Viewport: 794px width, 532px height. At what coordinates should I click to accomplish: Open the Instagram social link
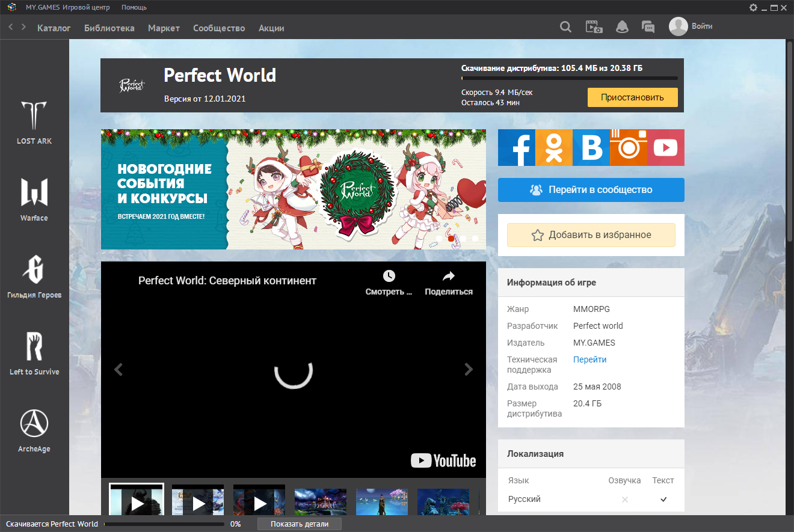(629, 148)
